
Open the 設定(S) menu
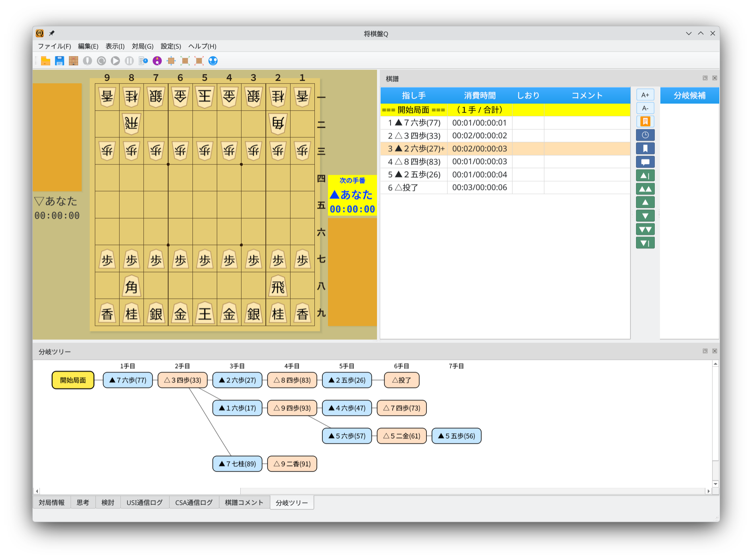[x=170, y=46]
